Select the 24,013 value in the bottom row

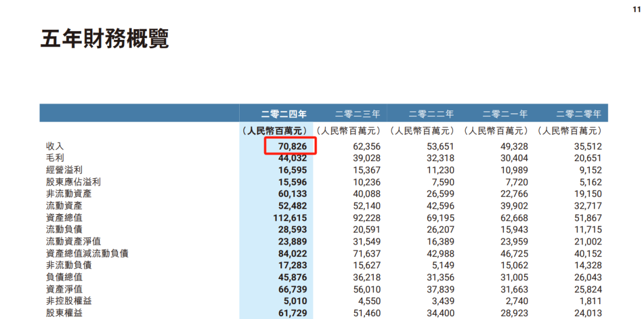coord(587,313)
